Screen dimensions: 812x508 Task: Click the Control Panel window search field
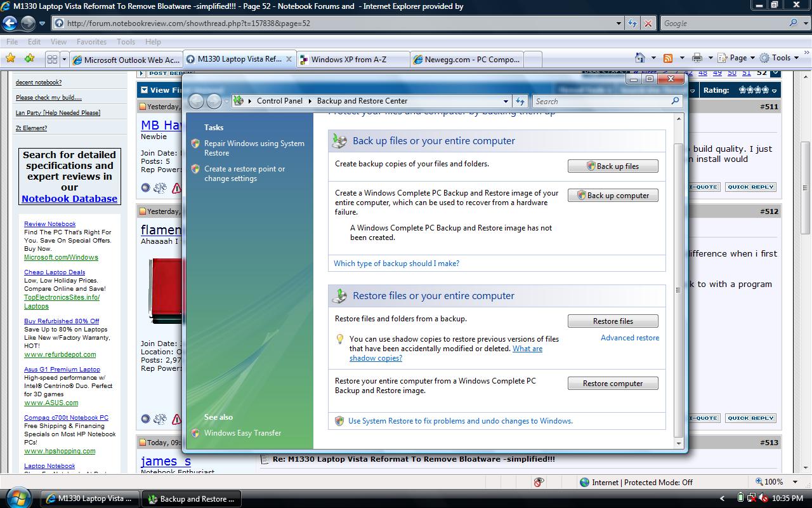[x=601, y=101]
